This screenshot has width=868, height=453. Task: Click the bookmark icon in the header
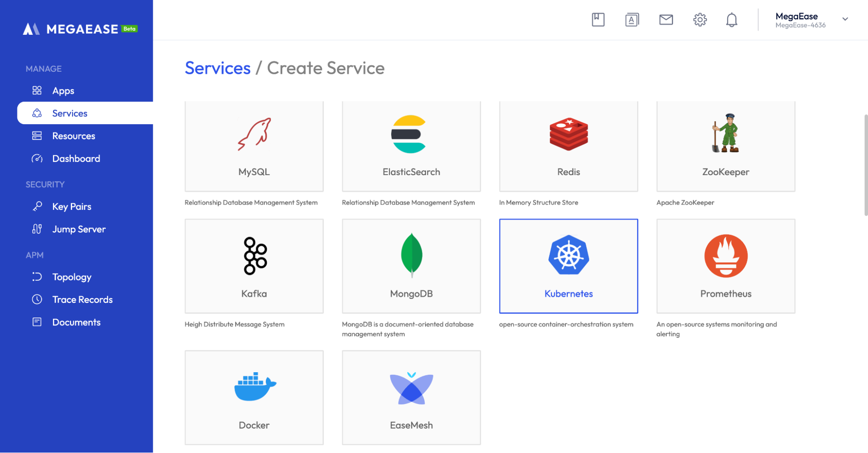tap(597, 19)
